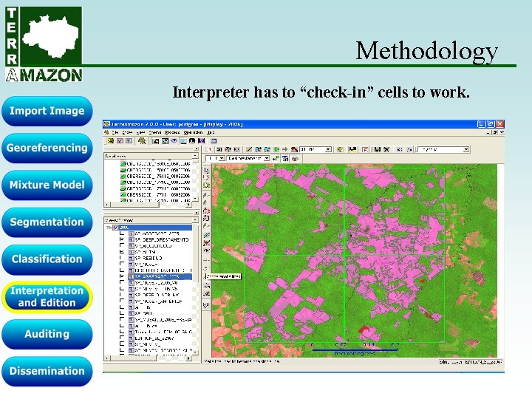Image resolution: width=532 pixels, height=399 pixels.
Task: Click the gray right arrow next-view icon
Action: (x=284, y=149)
